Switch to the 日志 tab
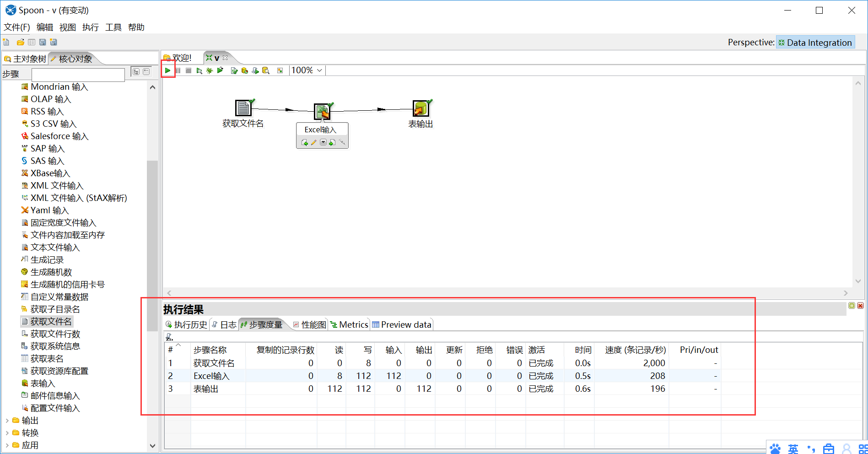 [x=224, y=324]
